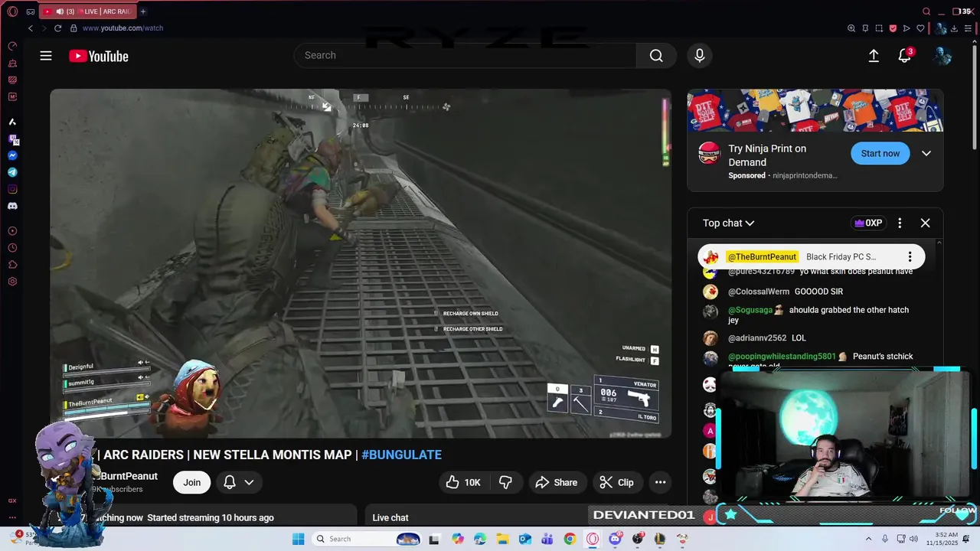
Task: Click the Windows taskbar Search box
Action: (x=367, y=539)
